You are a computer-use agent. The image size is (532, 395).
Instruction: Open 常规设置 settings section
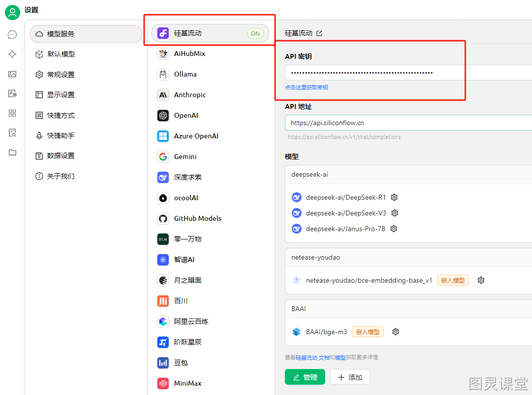[86, 75]
